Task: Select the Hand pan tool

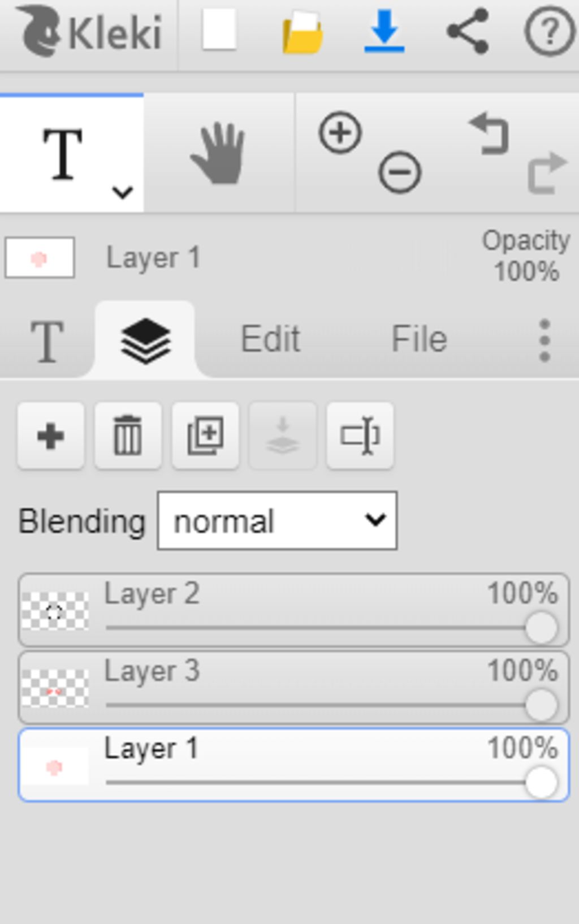Action: pos(218,154)
